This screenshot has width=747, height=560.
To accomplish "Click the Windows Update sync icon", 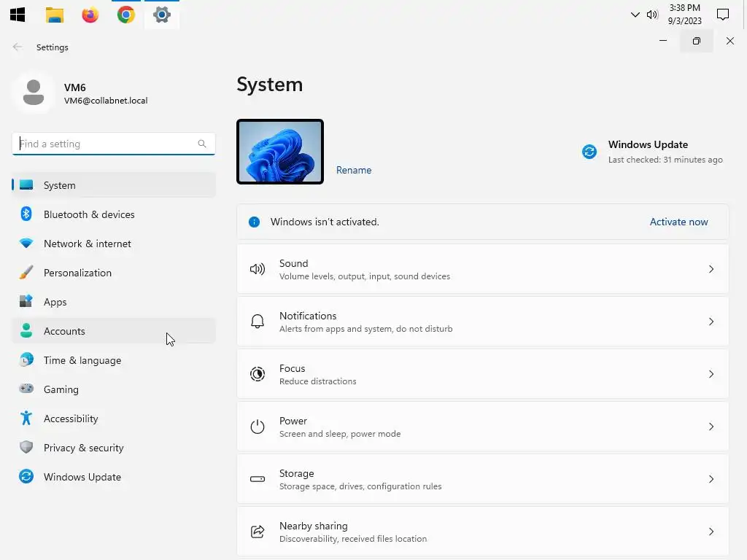I will point(589,152).
